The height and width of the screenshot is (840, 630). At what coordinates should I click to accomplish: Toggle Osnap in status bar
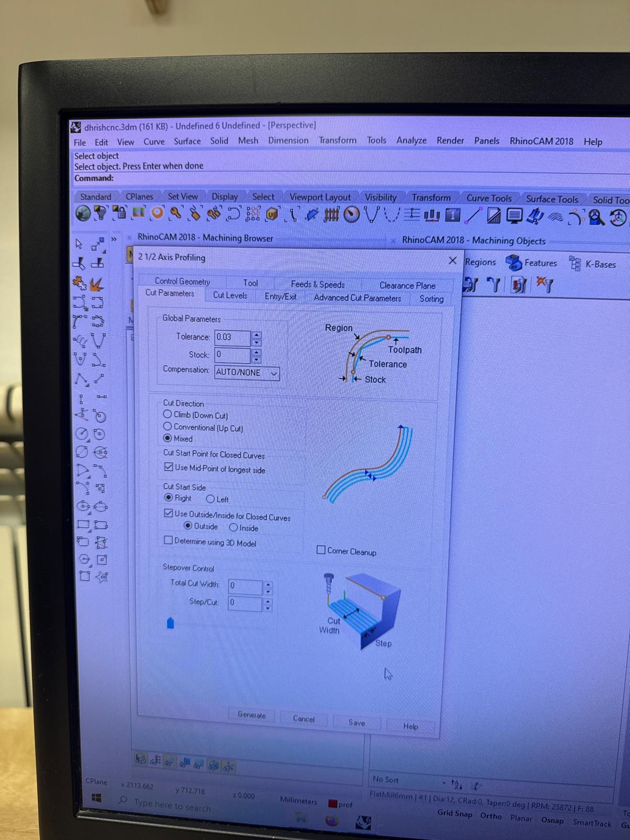(x=552, y=821)
